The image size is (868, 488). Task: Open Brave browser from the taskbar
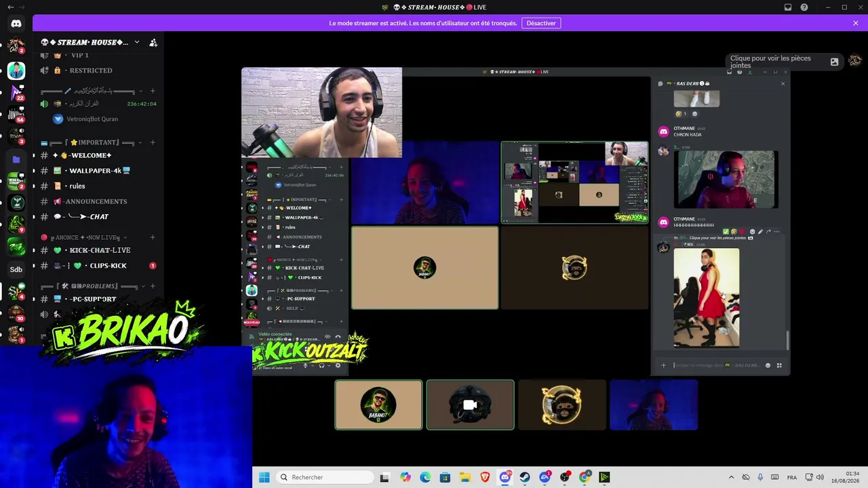coord(485,477)
